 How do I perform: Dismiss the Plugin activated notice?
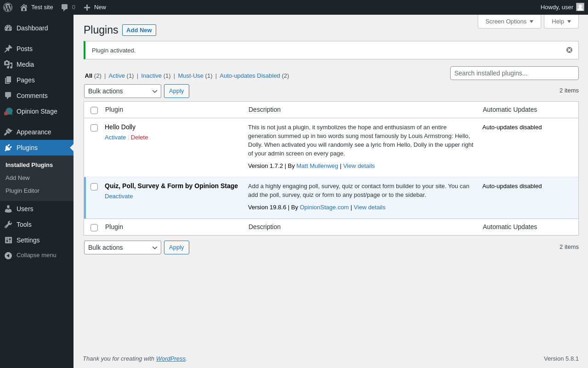569,50
